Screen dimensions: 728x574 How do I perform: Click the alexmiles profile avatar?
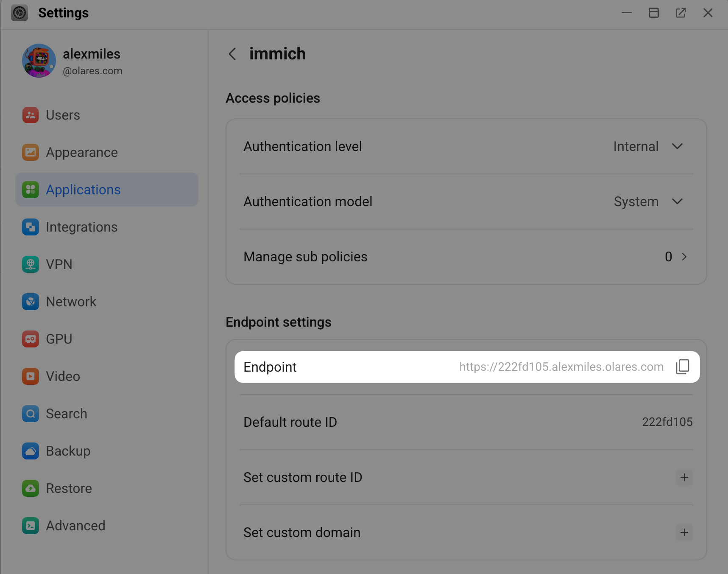tap(39, 60)
